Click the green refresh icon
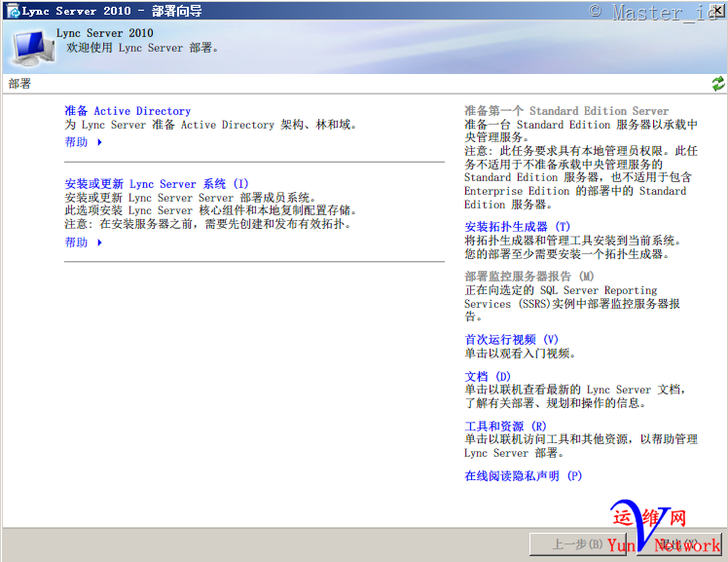 (x=718, y=84)
